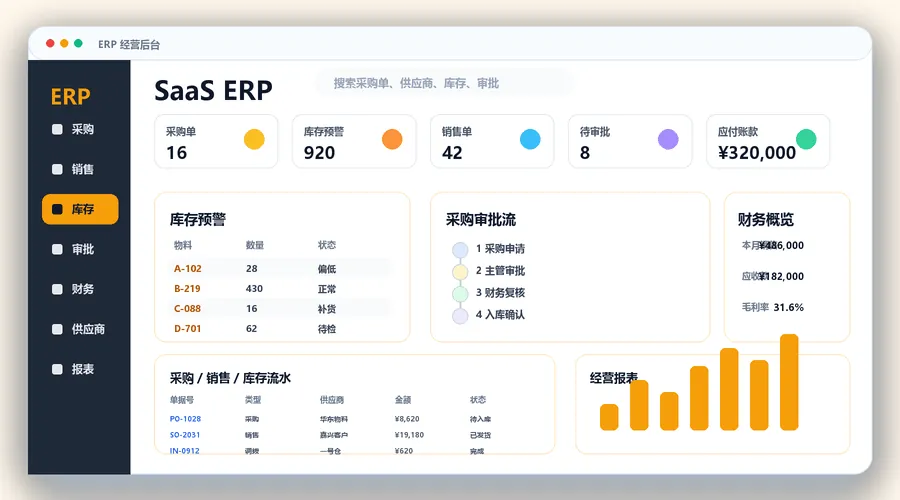Click the blue dot on 销售单 card
Screen dimensions: 900x500
(530, 139)
